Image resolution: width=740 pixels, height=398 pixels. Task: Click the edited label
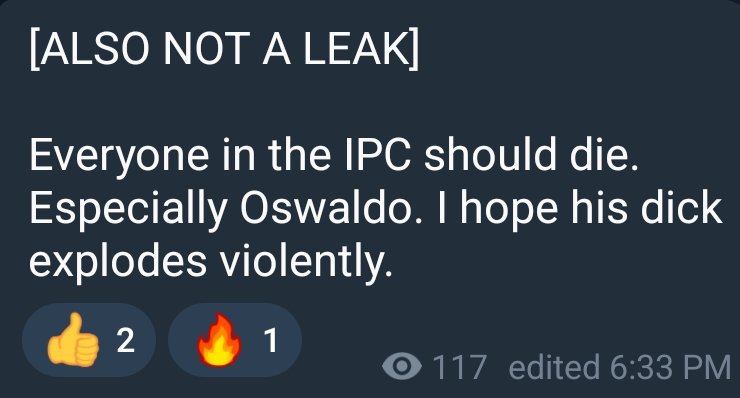click(554, 367)
